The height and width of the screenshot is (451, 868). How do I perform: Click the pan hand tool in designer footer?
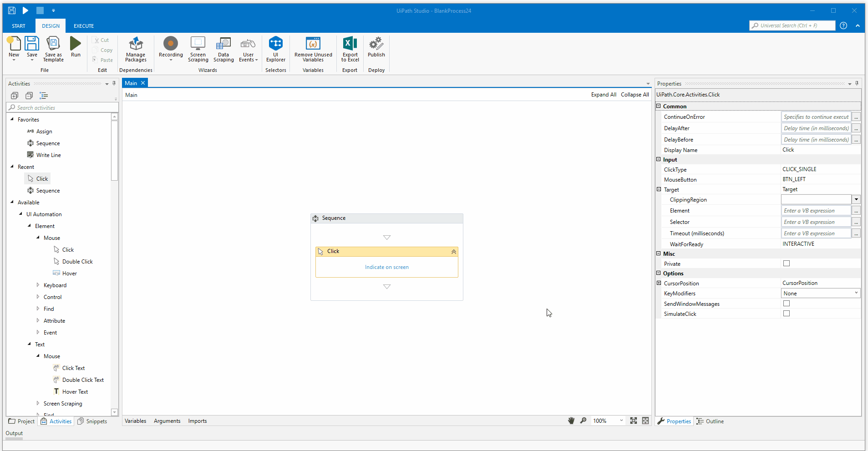pos(571,421)
